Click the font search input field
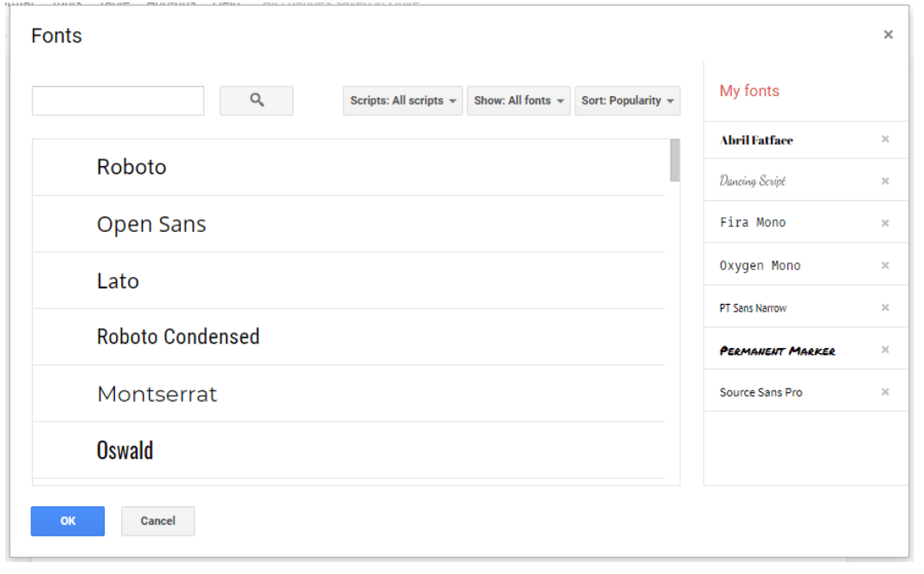The image size is (924, 574). point(117,100)
